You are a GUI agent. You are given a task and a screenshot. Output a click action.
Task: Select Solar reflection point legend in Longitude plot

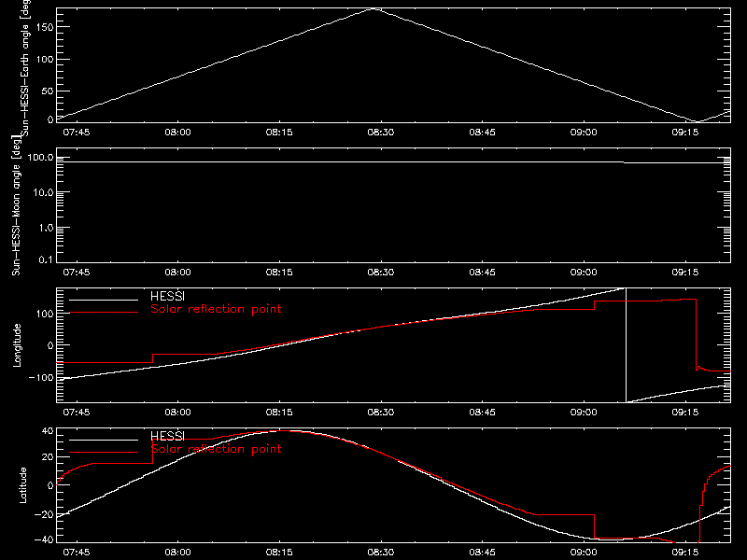click(216, 309)
